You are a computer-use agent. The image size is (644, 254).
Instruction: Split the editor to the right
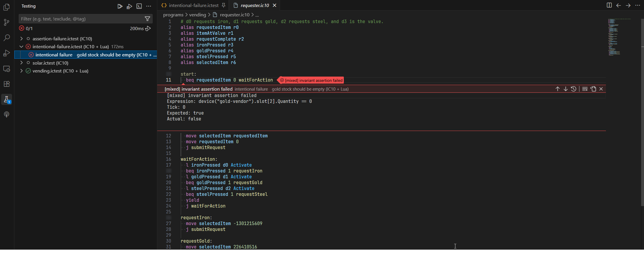(609, 5)
